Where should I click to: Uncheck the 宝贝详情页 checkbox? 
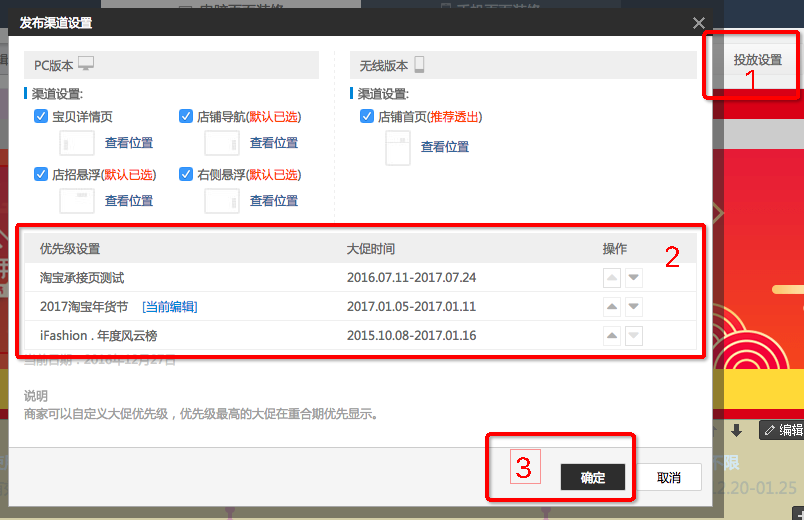pyautogui.click(x=41, y=116)
